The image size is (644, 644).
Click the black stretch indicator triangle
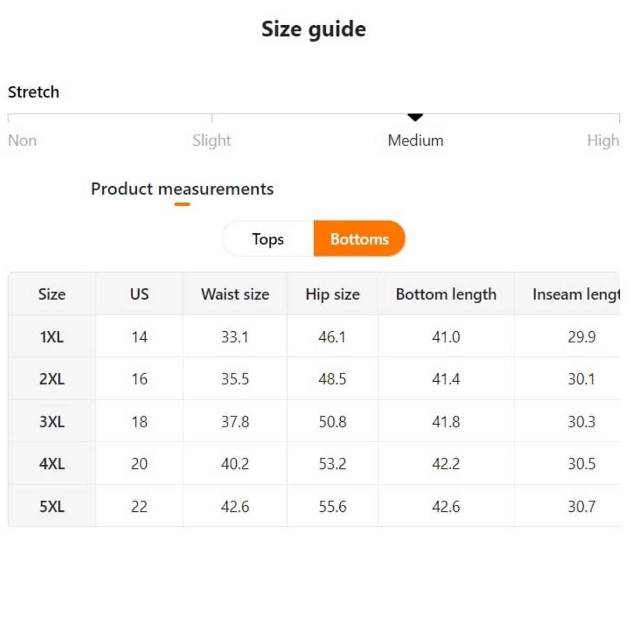coord(415,116)
